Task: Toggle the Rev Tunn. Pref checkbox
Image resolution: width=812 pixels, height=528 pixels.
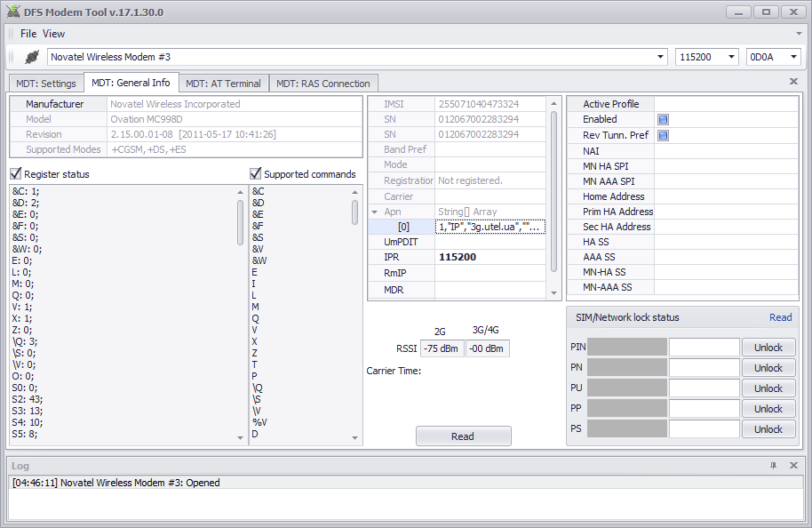Action: point(663,135)
